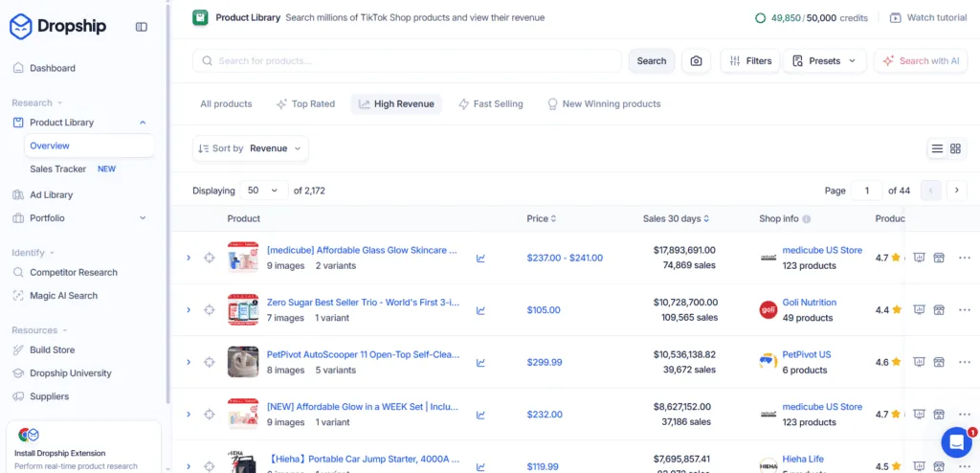Image resolution: width=980 pixels, height=473 pixels.
Task: Select the Top Rated tab
Action: (305, 103)
